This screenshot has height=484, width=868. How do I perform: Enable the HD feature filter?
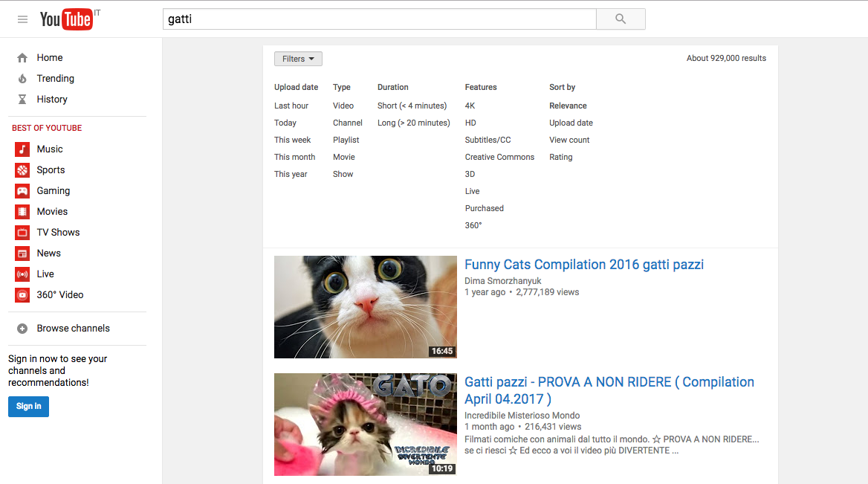tap(470, 123)
